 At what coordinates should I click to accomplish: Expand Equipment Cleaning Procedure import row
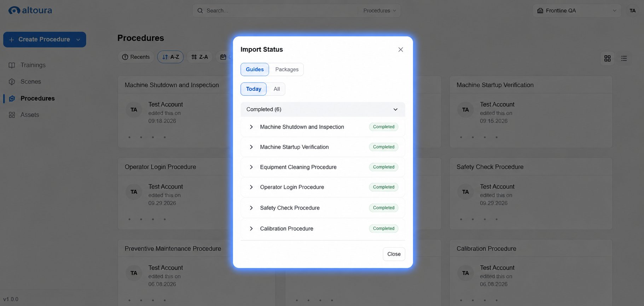tap(251, 167)
